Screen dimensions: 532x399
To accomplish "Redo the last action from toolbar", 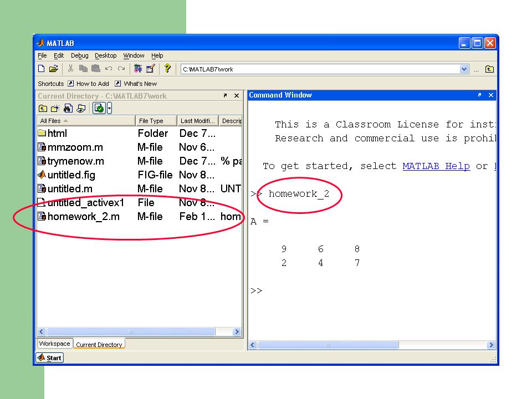I will [x=121, y=69].
